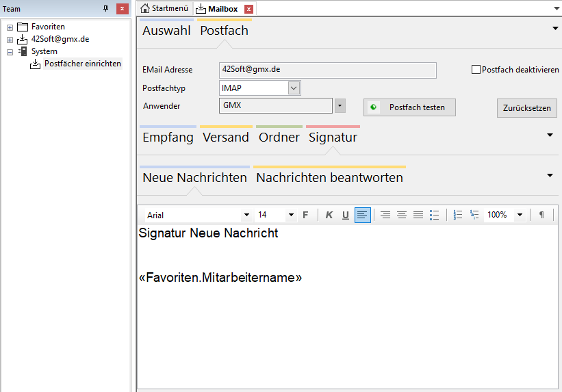This screenshot has width=562, height=392.
Task: Select the Favoriten tree item
Action: pos(48,27)
